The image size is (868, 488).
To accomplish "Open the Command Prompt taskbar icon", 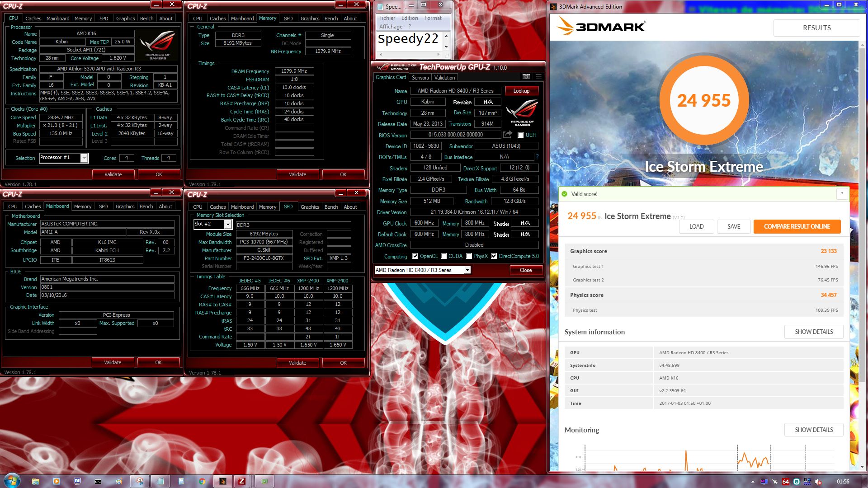I will coord(98,482).
